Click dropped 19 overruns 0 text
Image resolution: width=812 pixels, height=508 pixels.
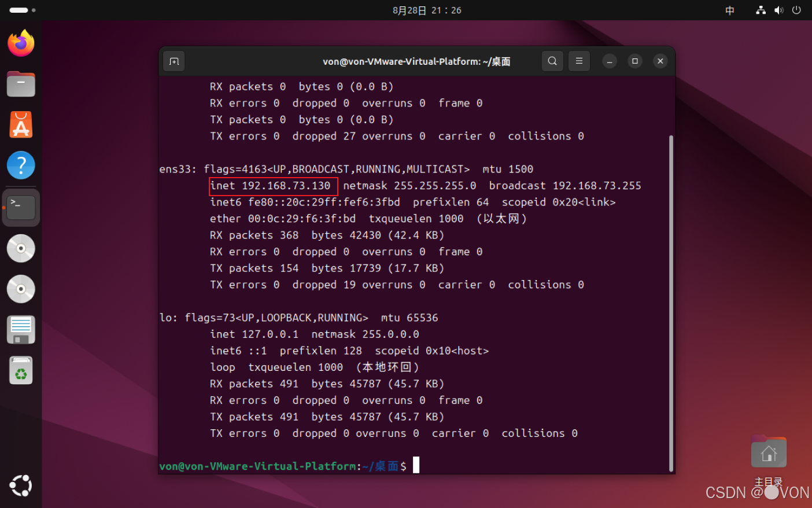pyautogui.click(x=359, y=285)
